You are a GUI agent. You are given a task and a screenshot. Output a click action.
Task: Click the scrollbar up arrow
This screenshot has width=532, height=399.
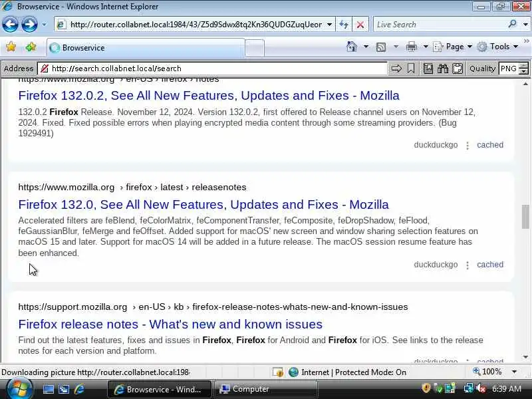tap(525, 84)
